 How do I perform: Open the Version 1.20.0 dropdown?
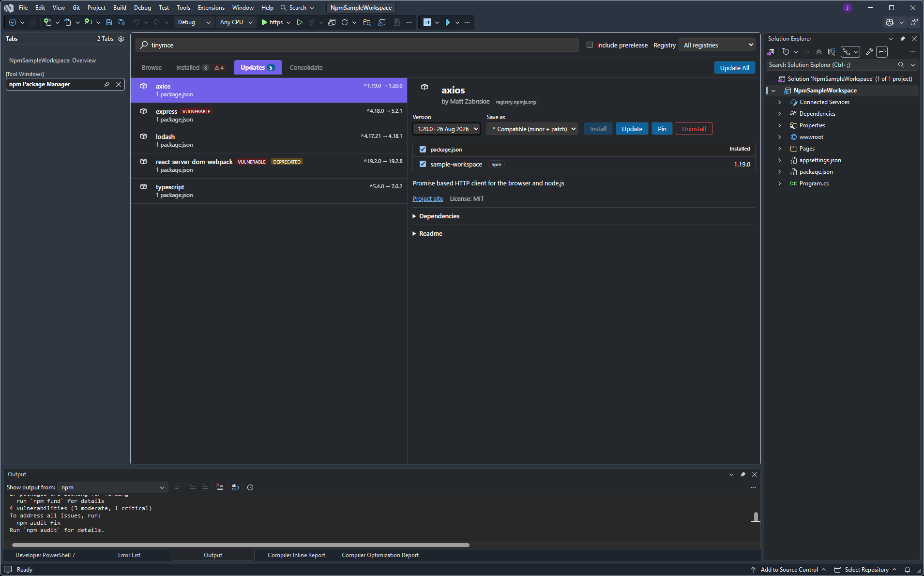coord(446,129)
